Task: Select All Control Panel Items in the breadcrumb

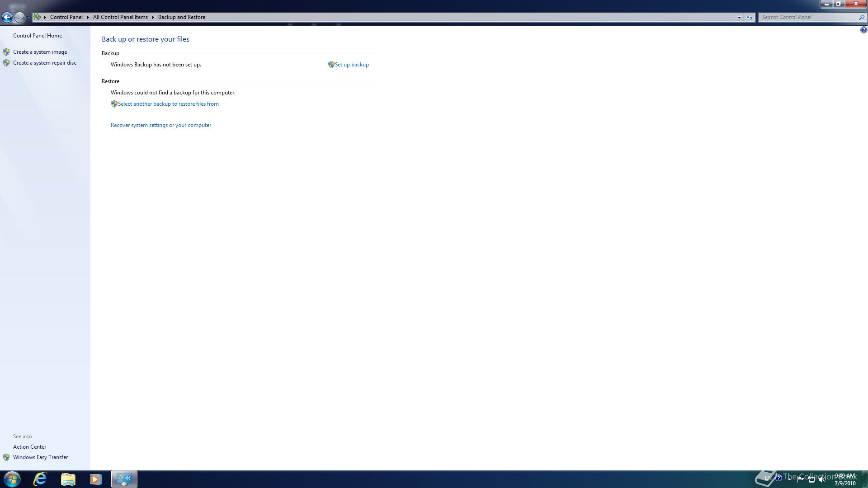Action: coord(120,17)
